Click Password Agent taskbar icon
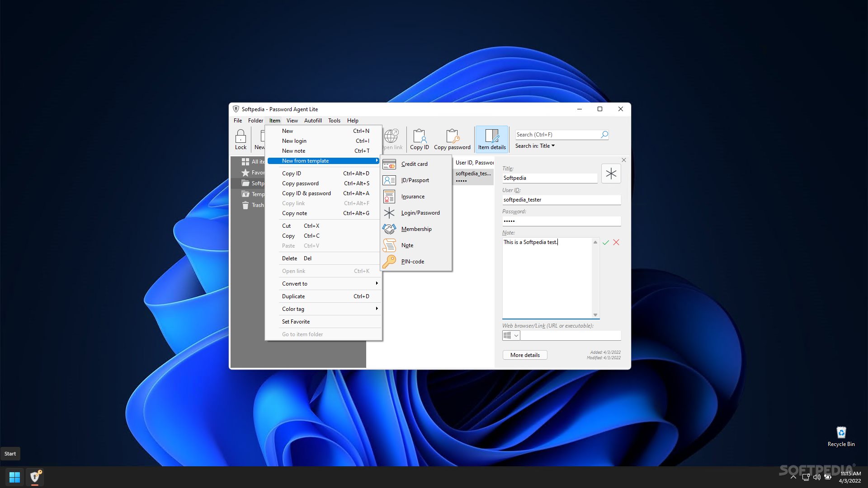Screen dimensions: 868x488 coord(35,477)
